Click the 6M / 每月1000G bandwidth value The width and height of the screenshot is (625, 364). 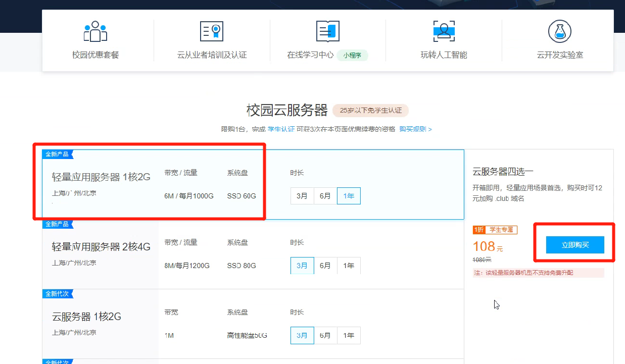189,196
